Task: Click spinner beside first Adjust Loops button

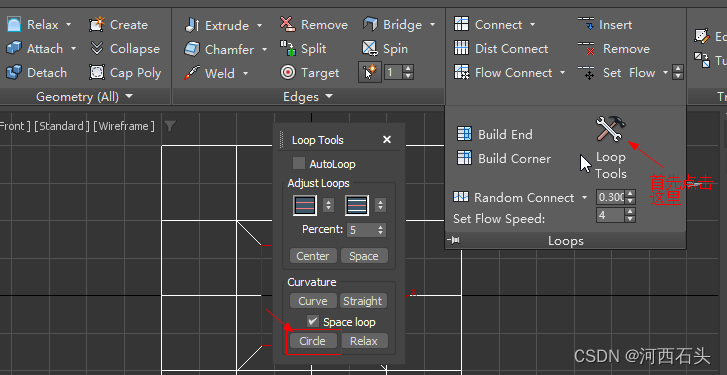Action: 328,205
